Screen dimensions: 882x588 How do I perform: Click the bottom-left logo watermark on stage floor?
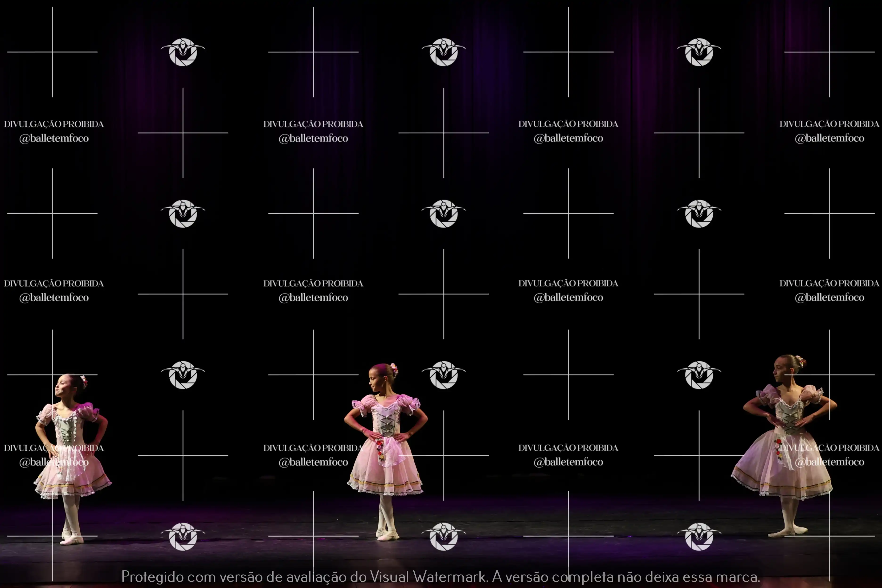coord(183,536)
